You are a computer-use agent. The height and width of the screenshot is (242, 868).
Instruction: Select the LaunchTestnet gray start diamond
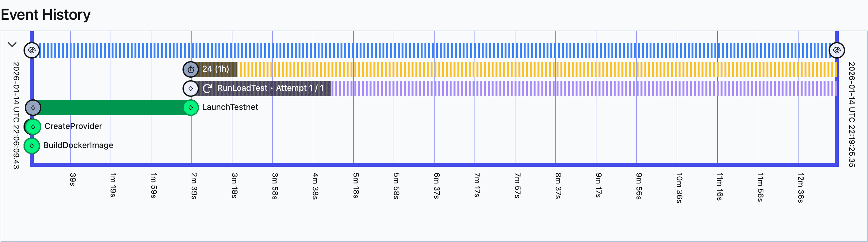coord(33,108)
